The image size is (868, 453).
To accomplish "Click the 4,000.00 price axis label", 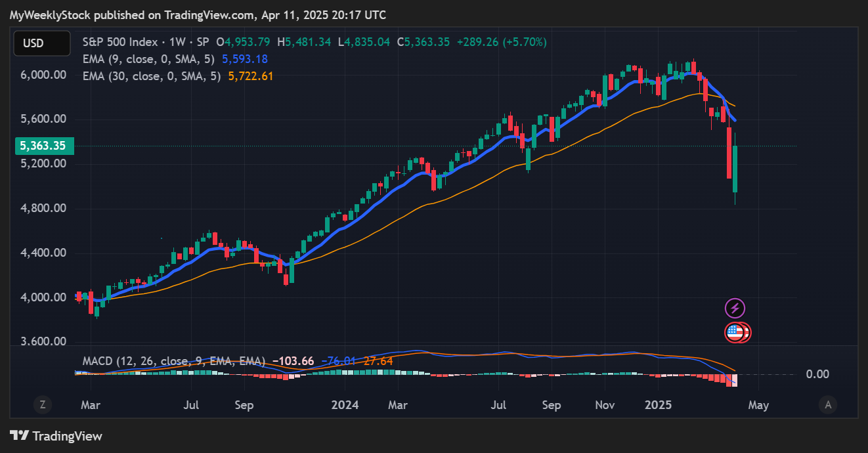I will coord(43,297).
